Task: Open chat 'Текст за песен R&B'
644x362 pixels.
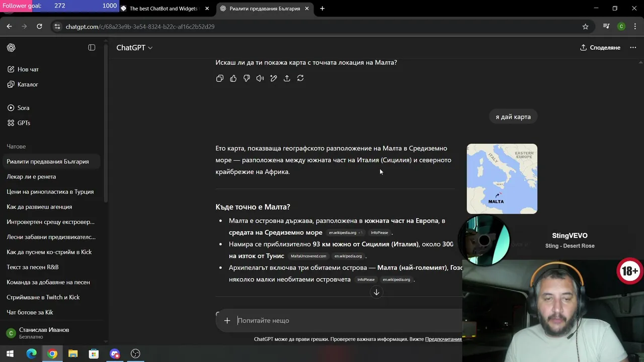Action: tap(52, 267)
